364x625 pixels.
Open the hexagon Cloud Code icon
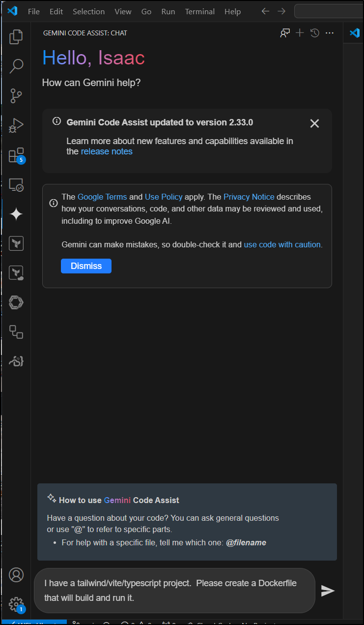pos(16,302)
